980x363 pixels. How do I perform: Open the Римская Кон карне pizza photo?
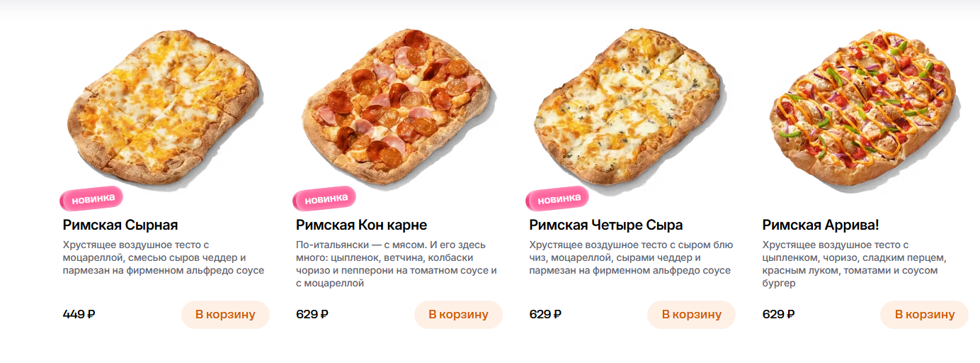click(x=397, y=110)
